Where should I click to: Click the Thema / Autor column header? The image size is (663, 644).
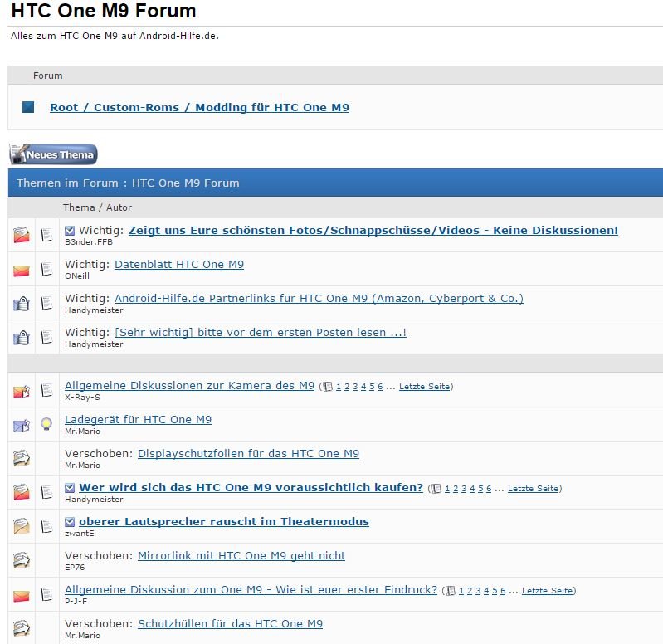pos(97,207)
